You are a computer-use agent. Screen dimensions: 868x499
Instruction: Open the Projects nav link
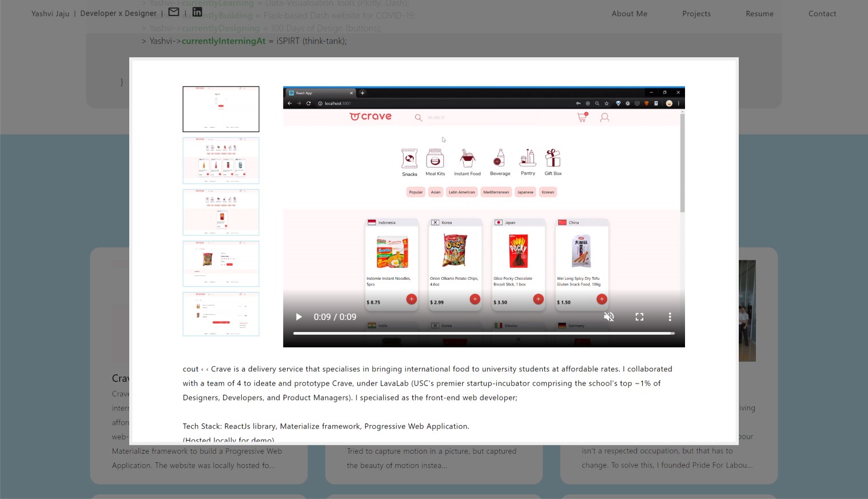point(696,14)
